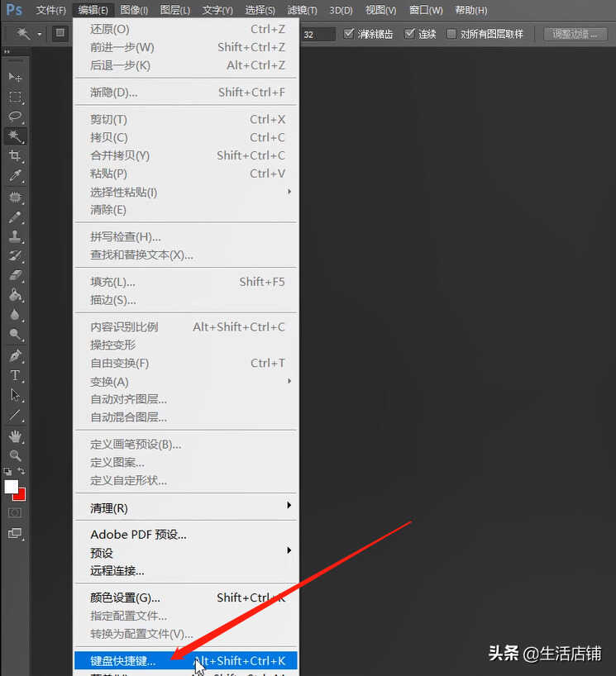This screenshot has height=676, width=616.
Task: Select the Blur tool
Action: coord(15,315)
